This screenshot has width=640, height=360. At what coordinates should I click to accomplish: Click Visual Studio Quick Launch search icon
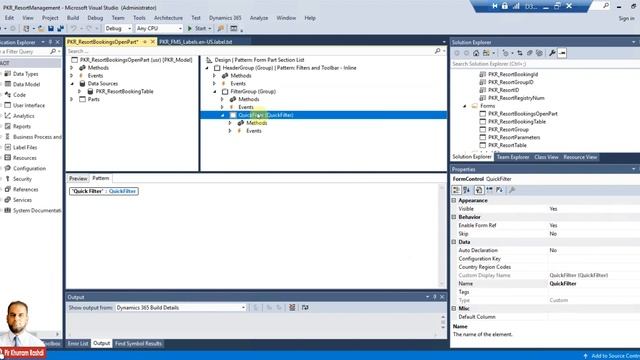pyautogui.click(x=606, y=6)
